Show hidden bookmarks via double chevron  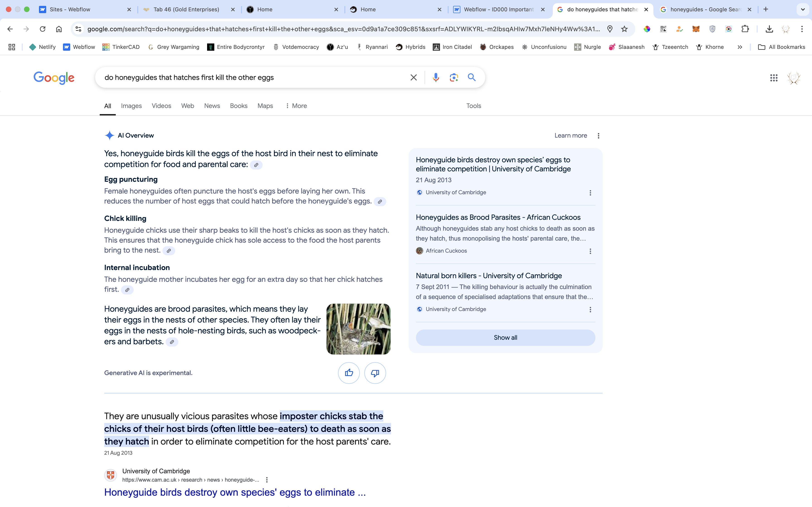coord(739,47)
